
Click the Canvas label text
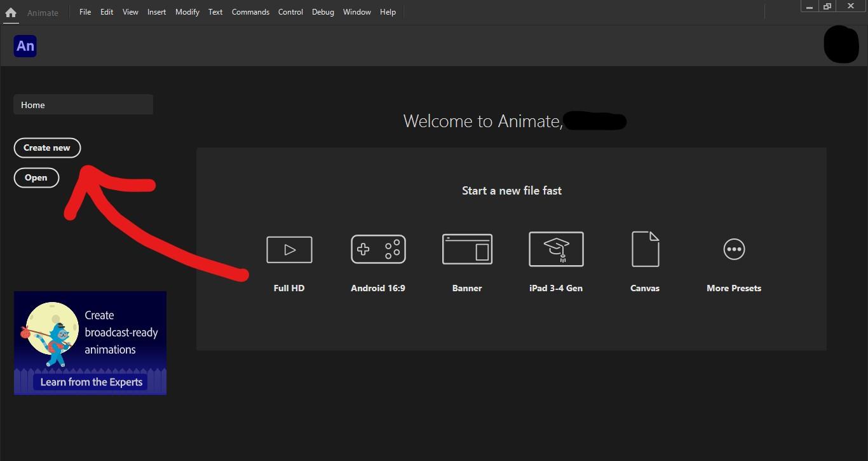pos(645,288)
